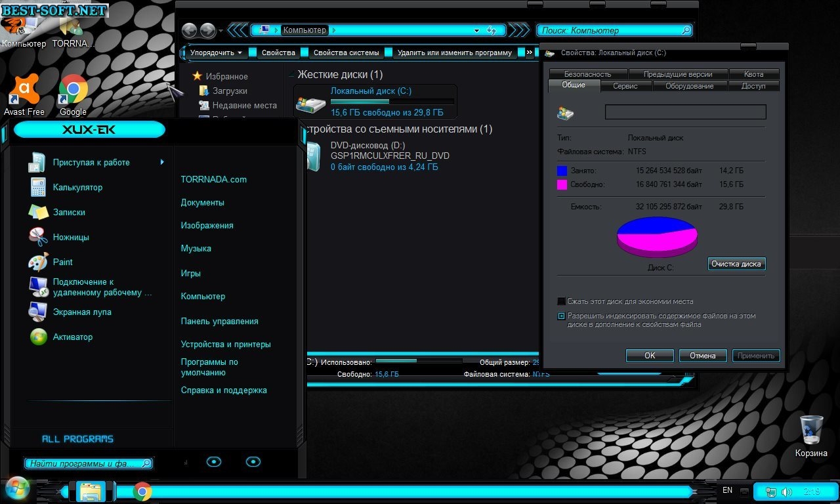Screen dimensions: 840x504
Task: Click the address bar chevron after Компьютер
Action: (333, 30)
